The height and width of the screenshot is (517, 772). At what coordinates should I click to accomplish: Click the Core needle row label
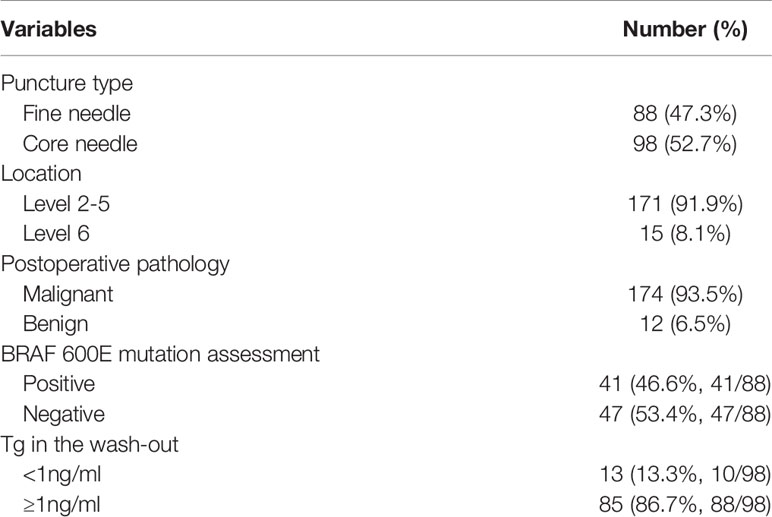80,144
